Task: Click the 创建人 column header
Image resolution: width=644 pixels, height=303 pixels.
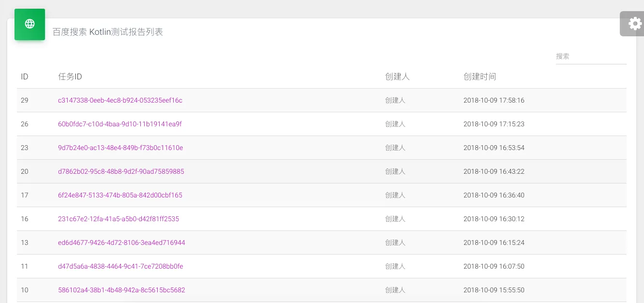Action: pos(397,76)
